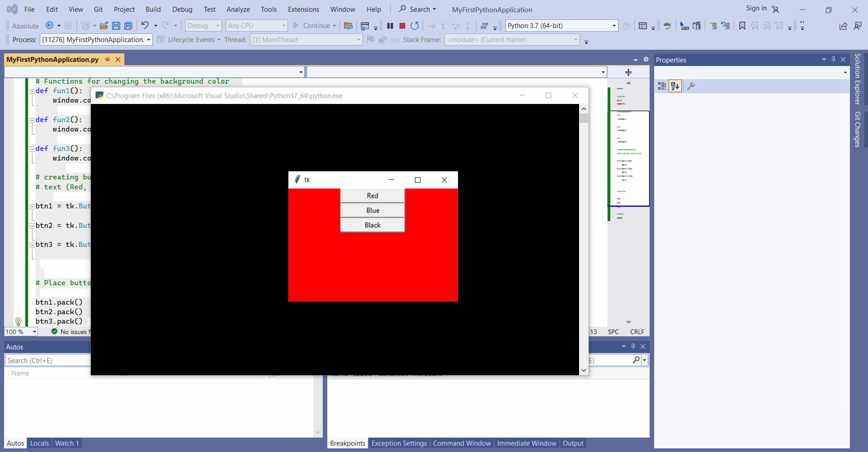Click the console window vertical scrollbar thumb
Screen dimensions: 868x452
584,118
